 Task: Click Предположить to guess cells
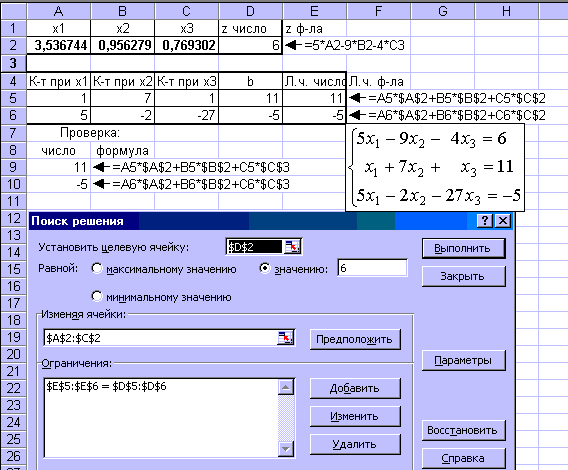click(355, 340)
